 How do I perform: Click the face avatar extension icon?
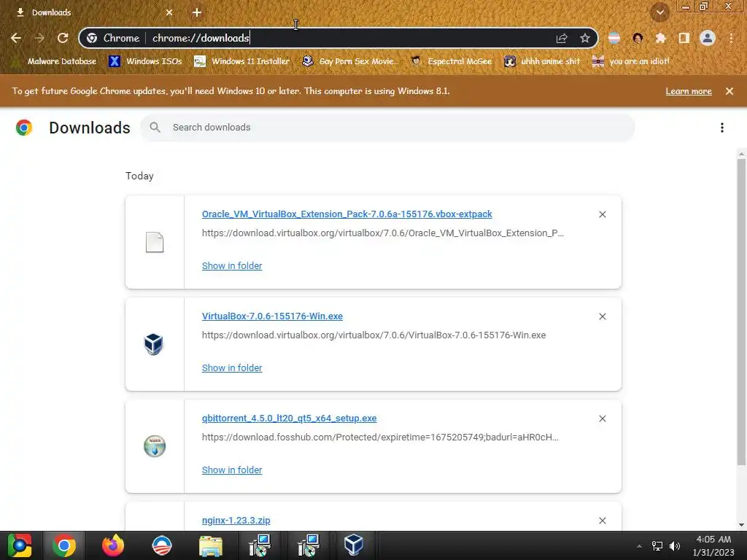pos(638,38)
